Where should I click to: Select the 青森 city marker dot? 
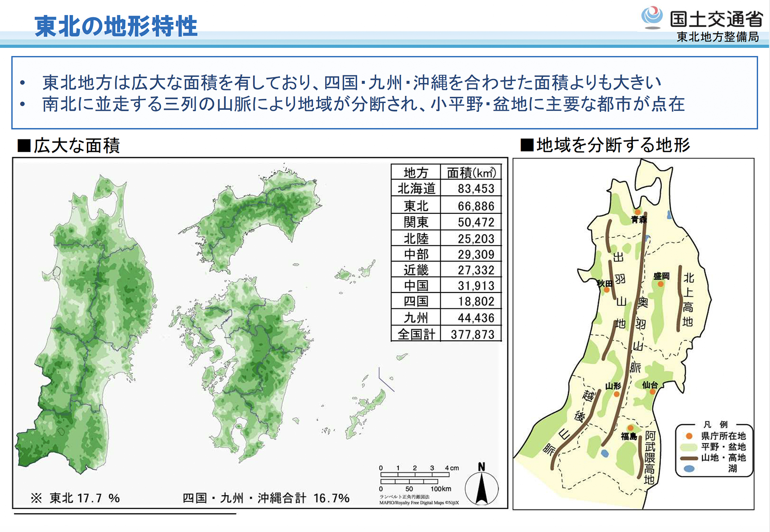[x=637, y=212]
